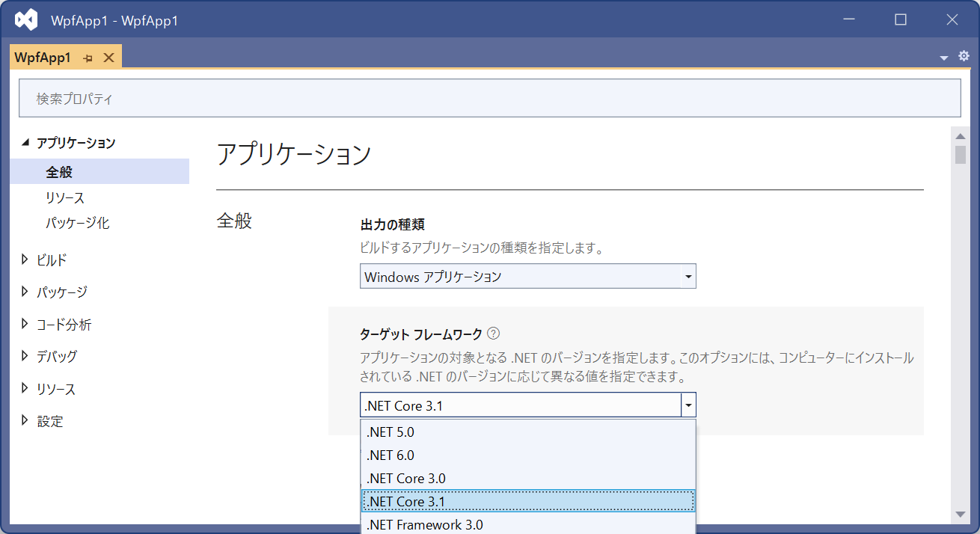Screen dimensions: 980x534
Task: Choose .NET 5.0 from the list
Action: (x=528, y=432)
